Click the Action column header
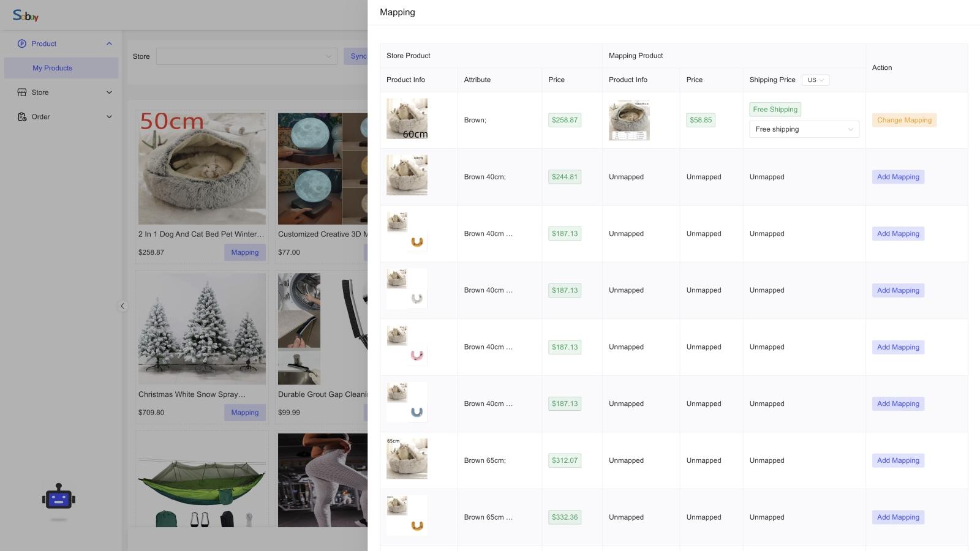Screen dimensions: 980x551 point(882,68)
